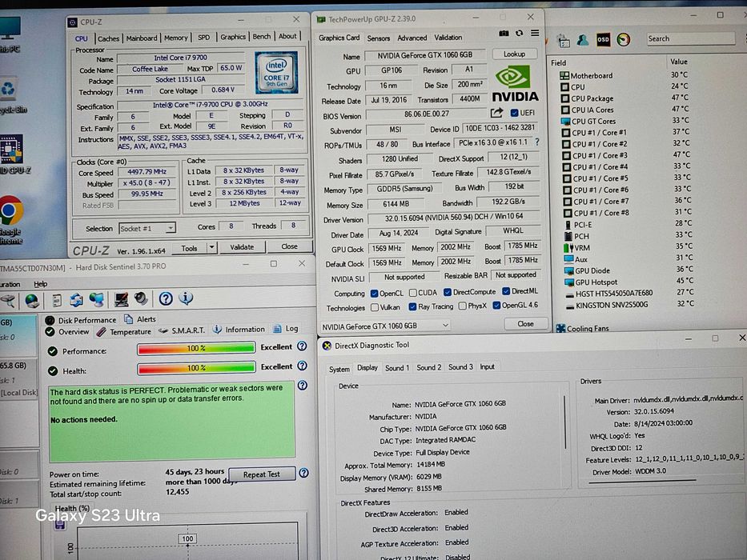Click the refresh arrows icon in Hard Disk Sentinel

click(x=76, y=300)
